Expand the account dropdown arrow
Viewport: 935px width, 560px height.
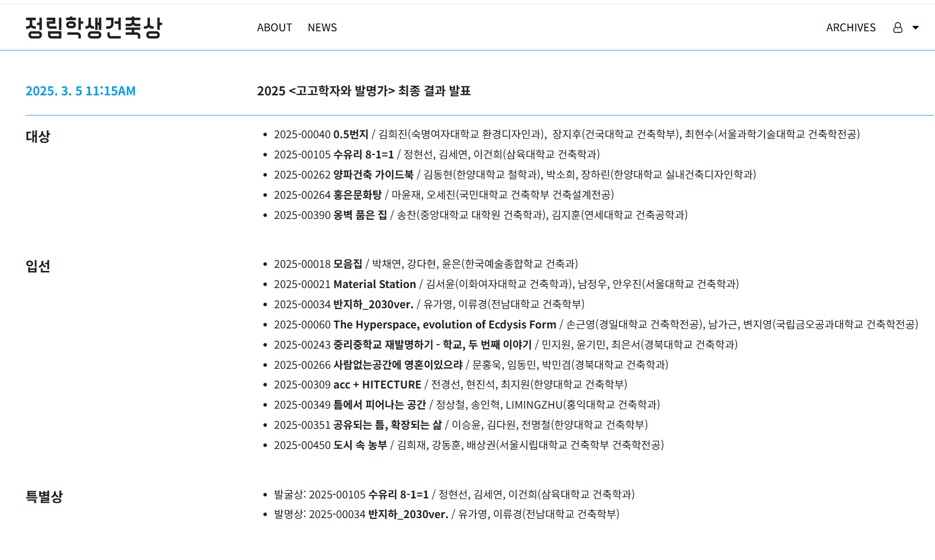(x=915, y=28)
